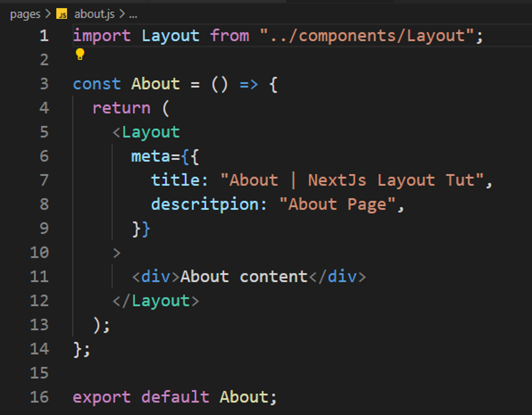The height and width of the screenshot is (415, 532).
Task: Open the pages breadcrumb folder
Action: pos(25,14)
